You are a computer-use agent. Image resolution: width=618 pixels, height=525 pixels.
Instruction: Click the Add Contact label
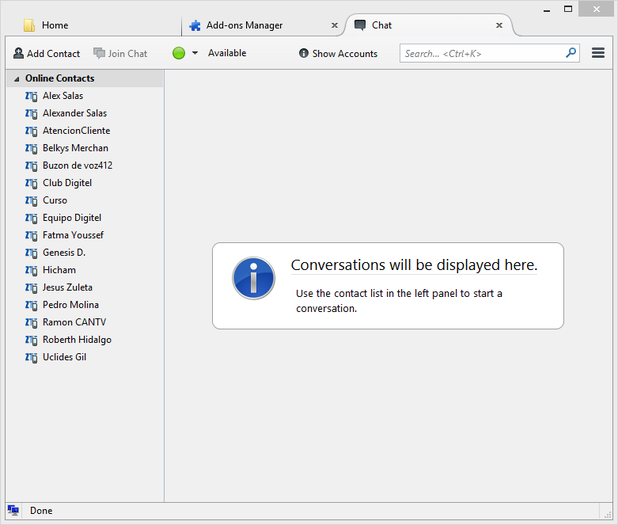click(53, 54)
